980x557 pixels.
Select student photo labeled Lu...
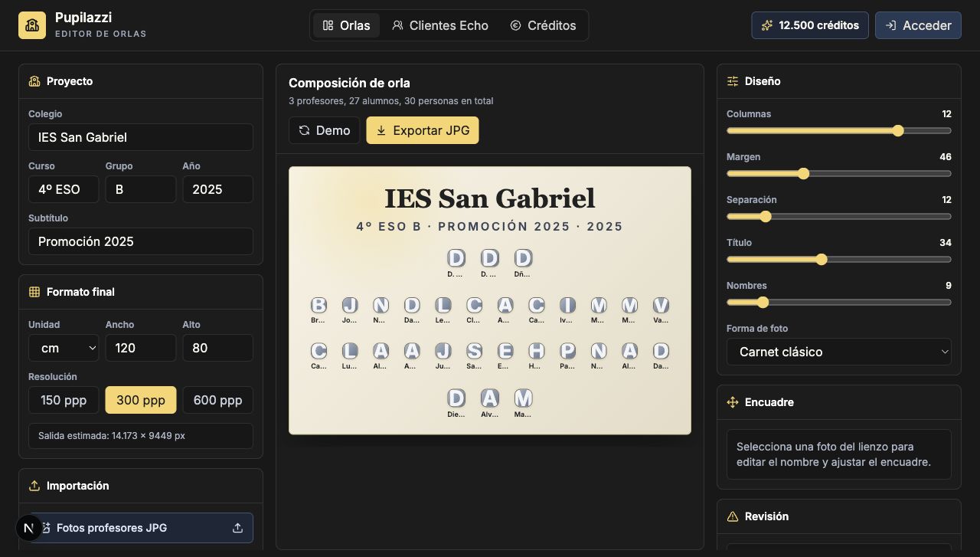click(350, 351)
